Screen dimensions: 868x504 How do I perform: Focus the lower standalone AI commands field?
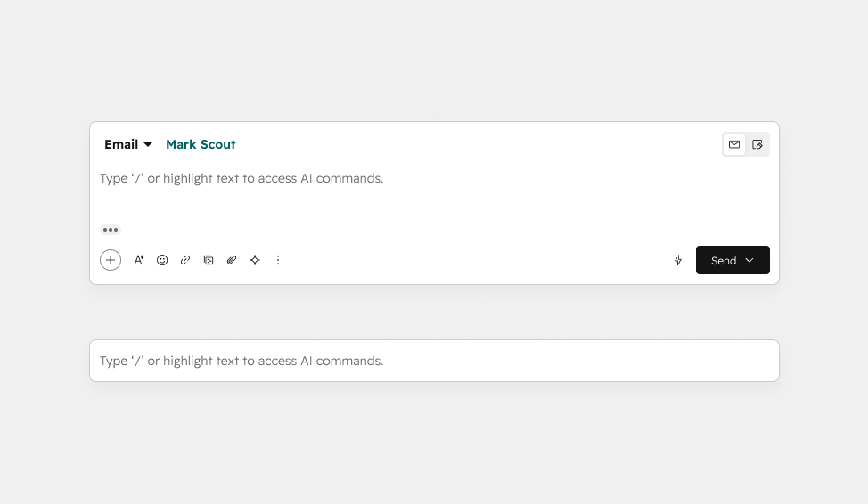(435, 361)
